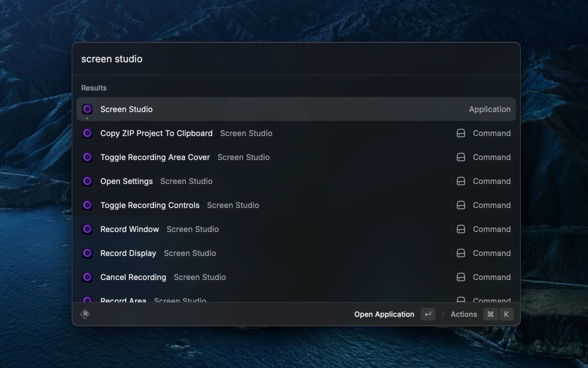Choose the Record Display command
588x368 pixels.
(x=296, y=253)
